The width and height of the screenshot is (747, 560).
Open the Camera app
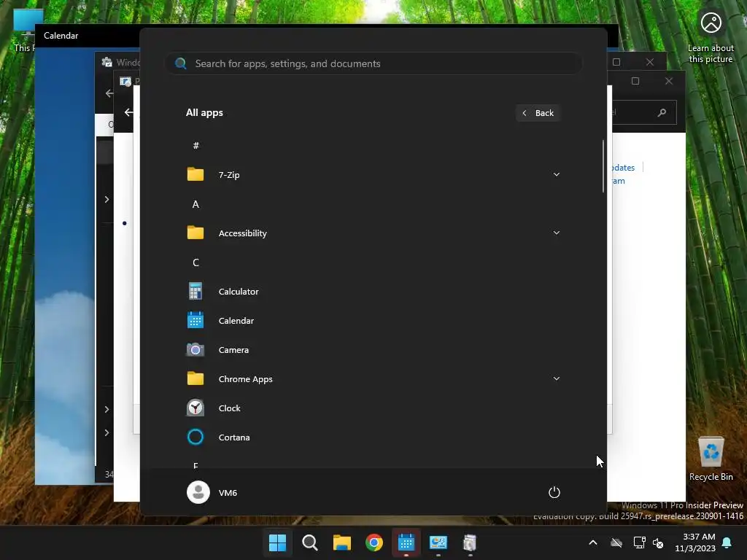tap(373, 349)
